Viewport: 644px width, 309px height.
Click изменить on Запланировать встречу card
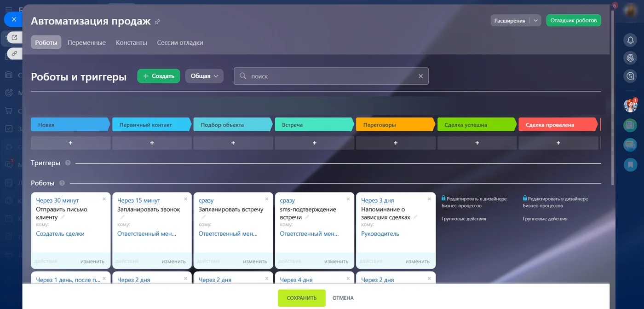(x=255, y=261)
